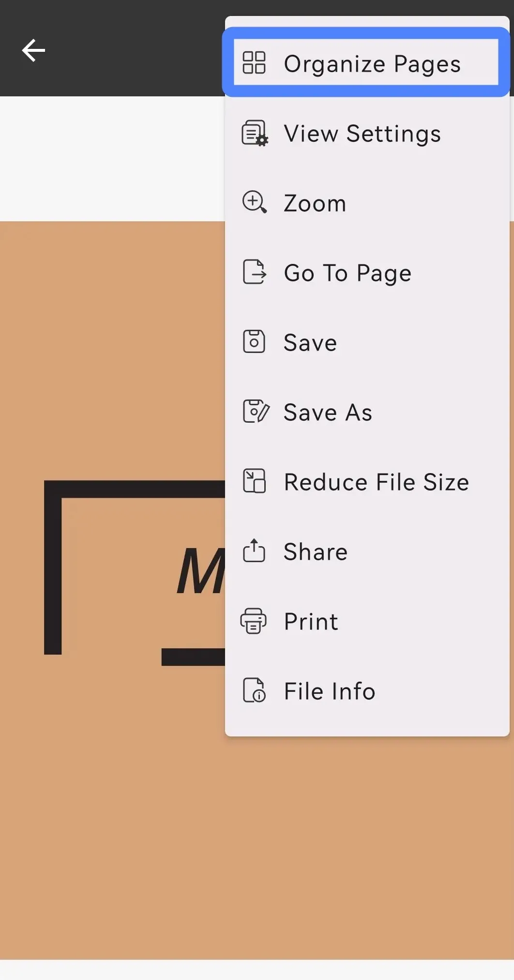Tap the File Info document icon

[254, 690]
